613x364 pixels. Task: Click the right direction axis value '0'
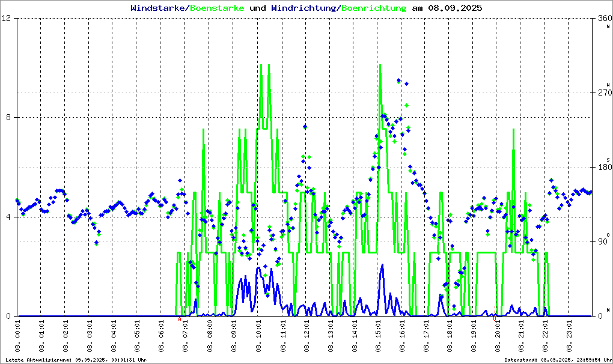600,317
